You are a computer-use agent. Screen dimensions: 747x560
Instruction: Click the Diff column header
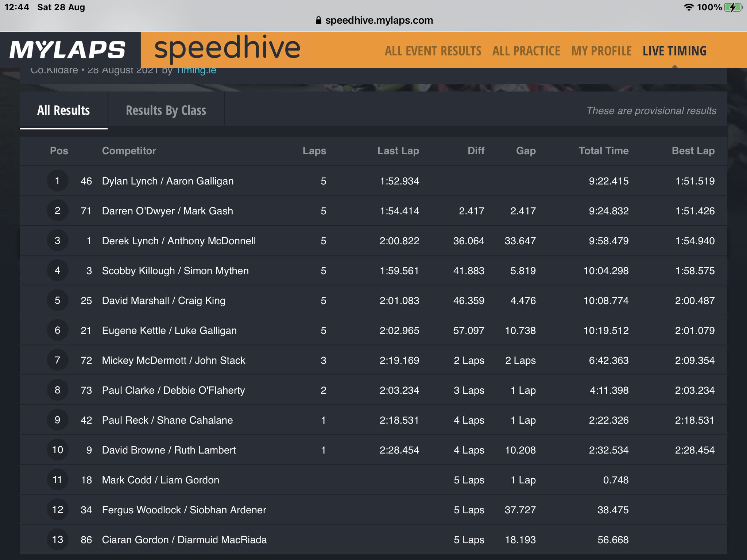tap(476, 151)
